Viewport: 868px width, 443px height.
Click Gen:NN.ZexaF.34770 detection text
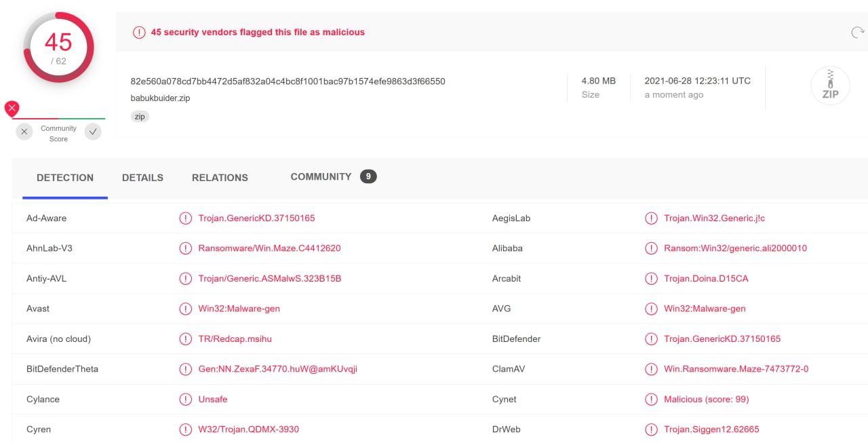(277, 369)
